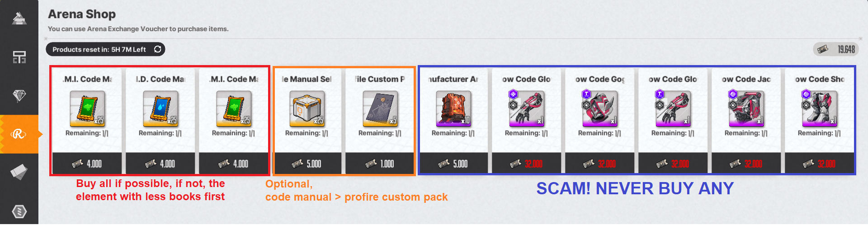Viewport: 868px width, 225px height.
Task: Open the top sidebar pyramid icon
Action: point(19,19)
